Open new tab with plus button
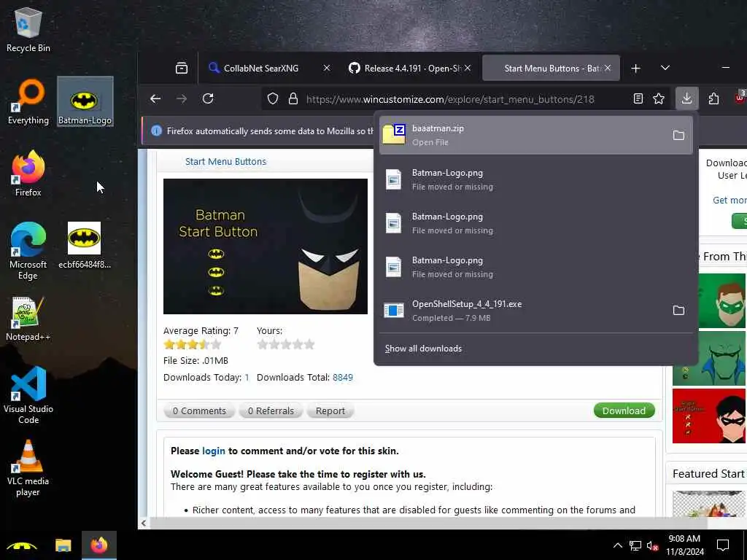747x560 pixels. coord(635,68)
